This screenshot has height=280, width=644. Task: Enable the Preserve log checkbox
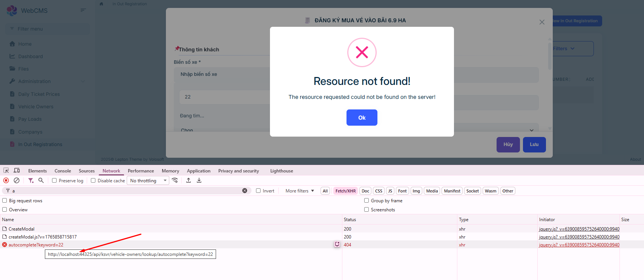55,181
